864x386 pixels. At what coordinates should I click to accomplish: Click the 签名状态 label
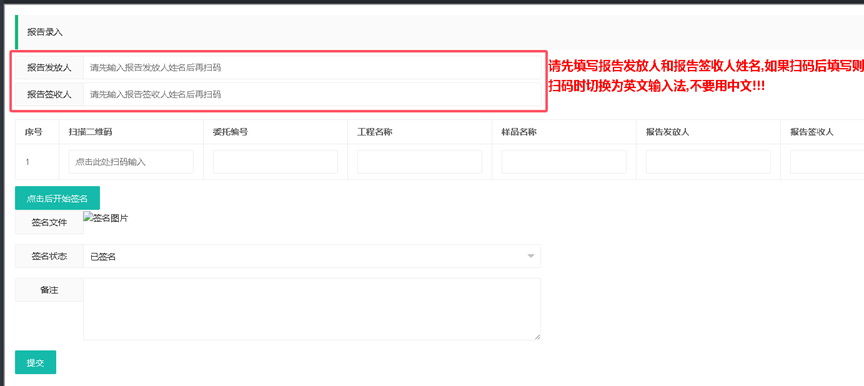(x=49, y=256)
